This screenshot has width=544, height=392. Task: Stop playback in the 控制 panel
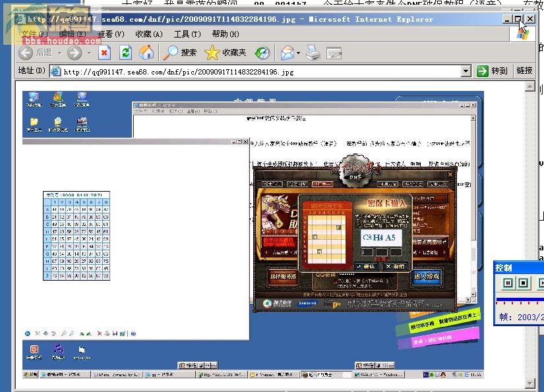point(523,283)
